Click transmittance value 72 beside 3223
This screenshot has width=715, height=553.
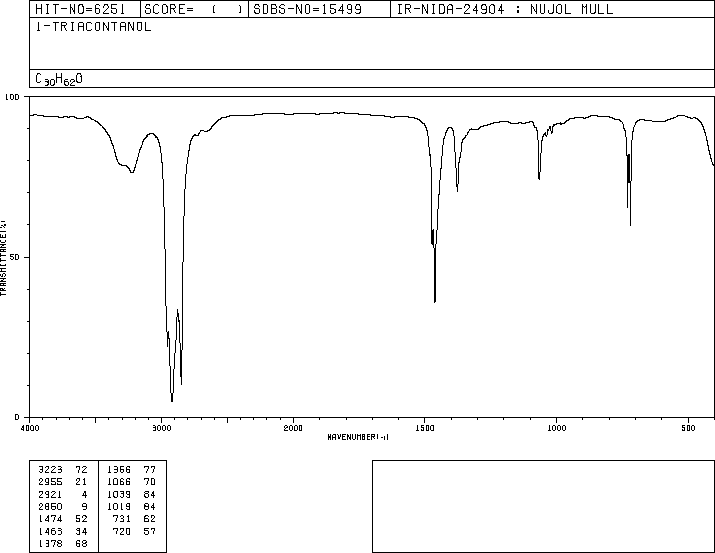(x=81, y=470)
